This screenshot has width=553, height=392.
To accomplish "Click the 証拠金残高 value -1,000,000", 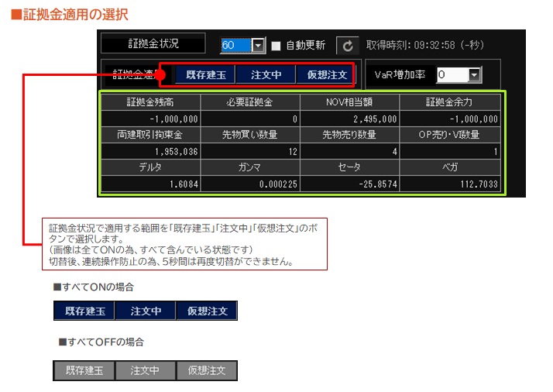I will coord(150,119).
